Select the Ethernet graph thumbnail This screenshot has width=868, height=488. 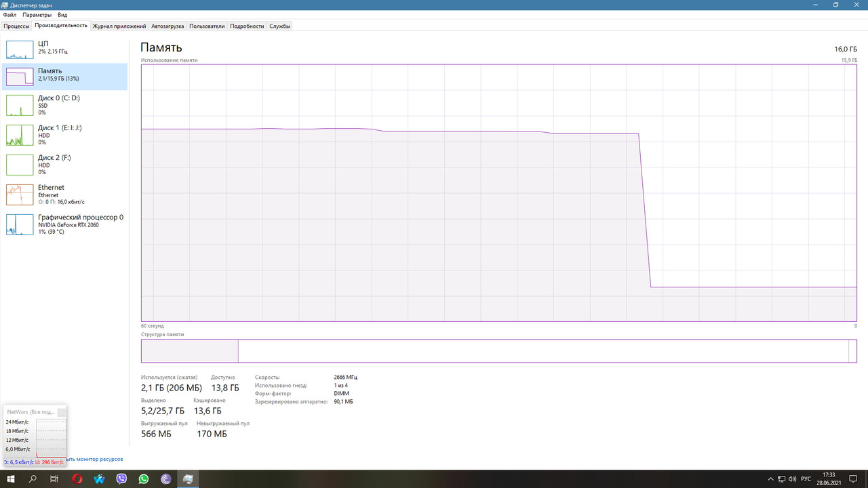20,195
